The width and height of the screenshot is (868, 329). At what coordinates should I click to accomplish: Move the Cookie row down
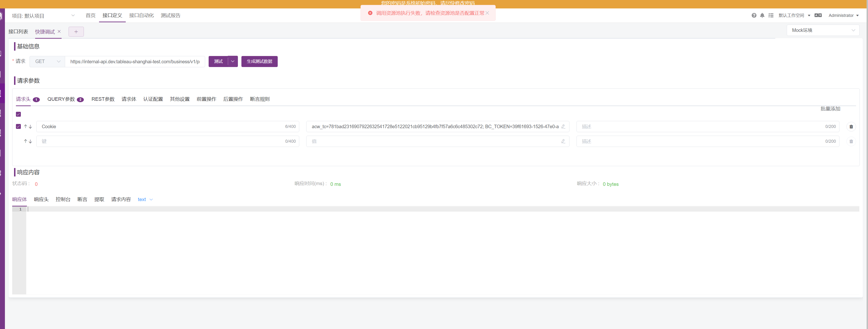(30, 127)
